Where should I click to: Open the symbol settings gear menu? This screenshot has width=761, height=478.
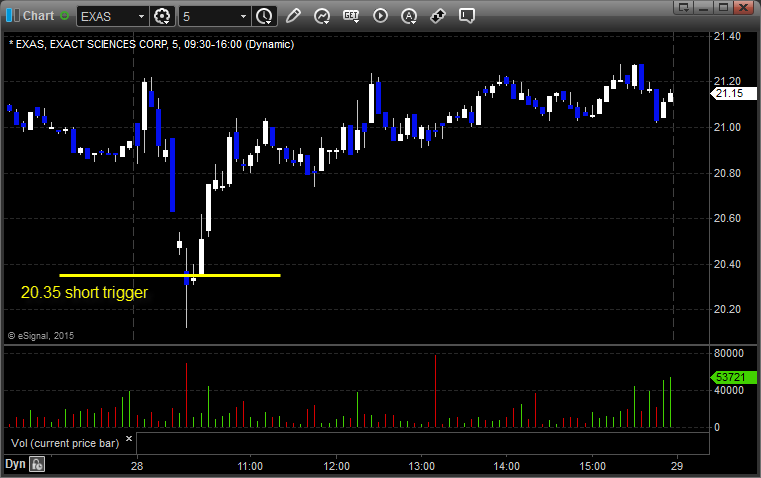coord(162,16)
